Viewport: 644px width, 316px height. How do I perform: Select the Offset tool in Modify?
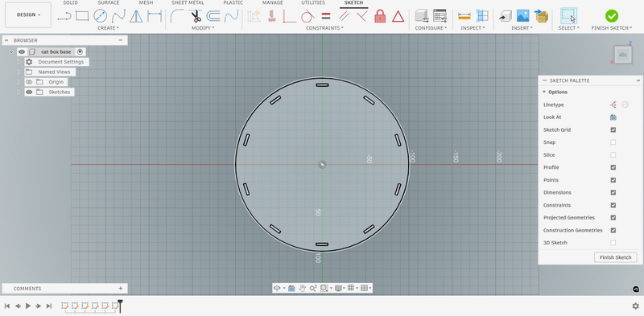[213, 16]
